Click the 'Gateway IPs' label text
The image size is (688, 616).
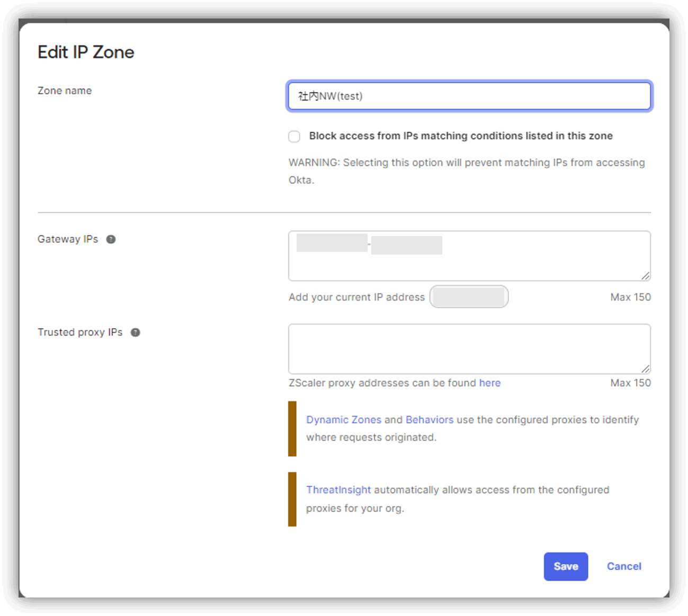tap(68, 239)
